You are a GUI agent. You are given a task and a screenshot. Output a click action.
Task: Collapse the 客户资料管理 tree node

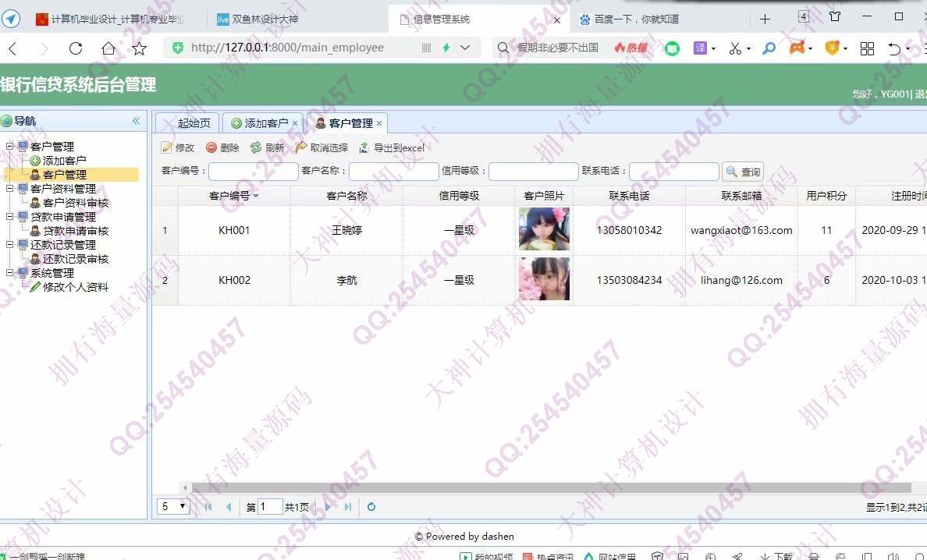tap(9, 189)
